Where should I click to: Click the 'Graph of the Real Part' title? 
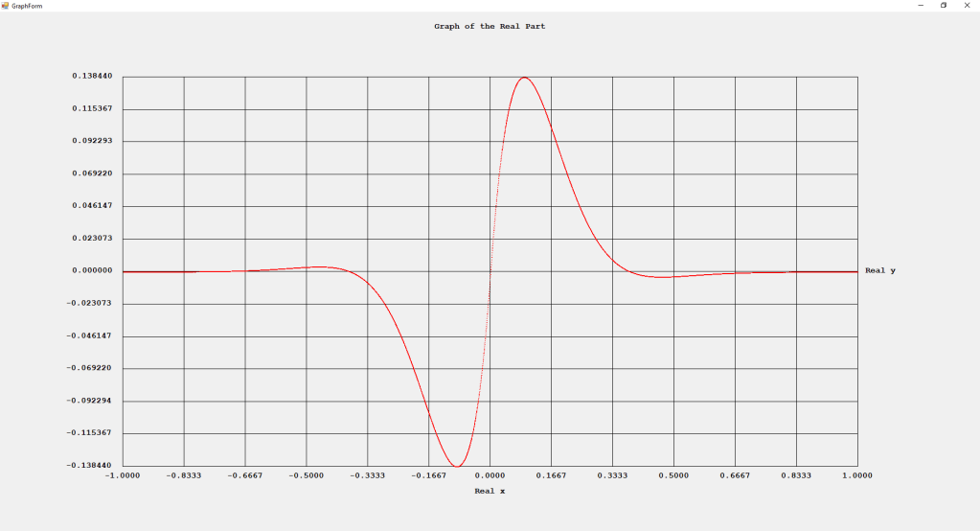click(490, 27)
